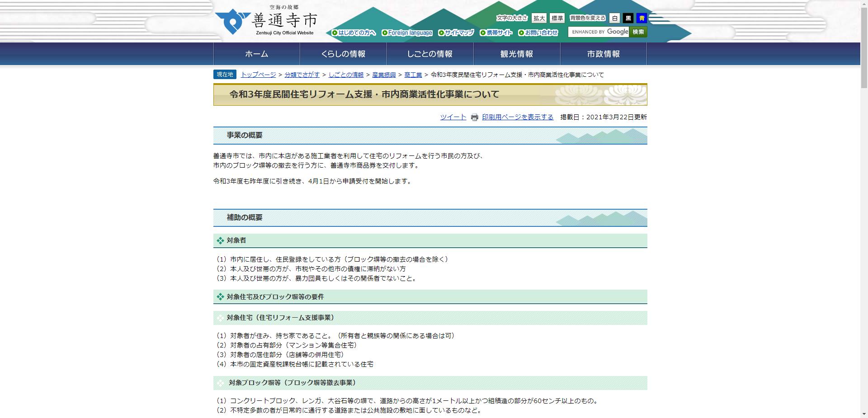Switch background color to 黒 (black)
Image resolution: width=868 pixels, height=418 pixels.
[628, 18]
